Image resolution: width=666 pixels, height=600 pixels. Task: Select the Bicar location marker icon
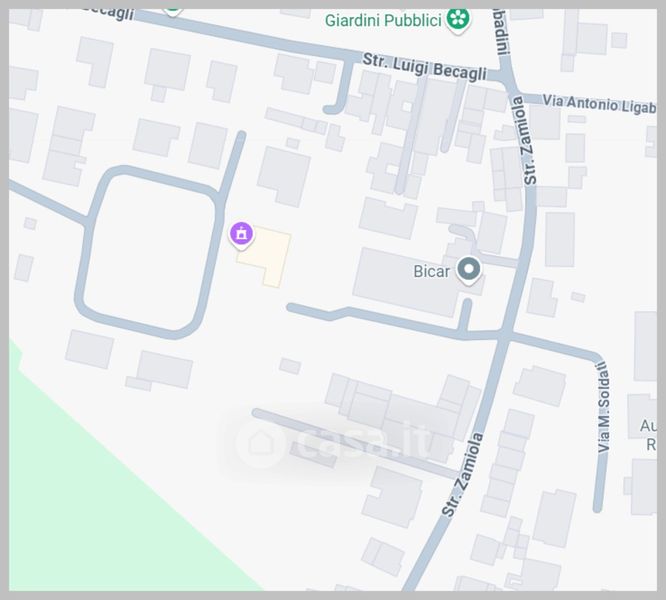click(468, 271)
